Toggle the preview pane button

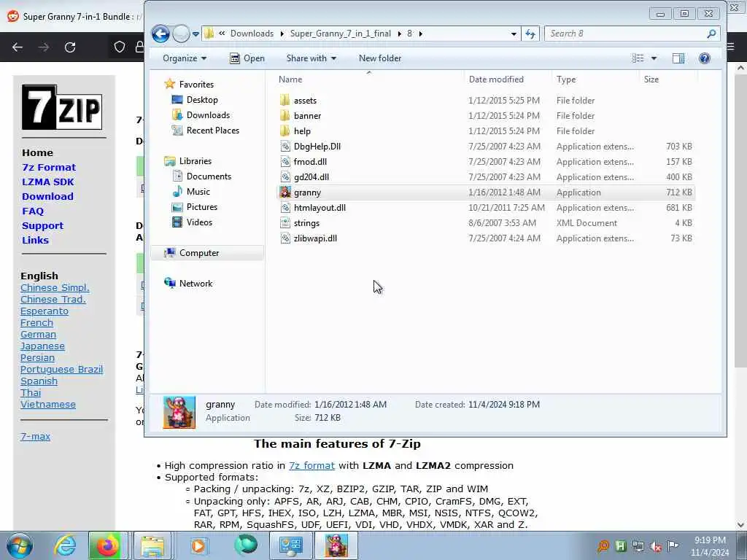pyautogui.click(x=678, y=58)
